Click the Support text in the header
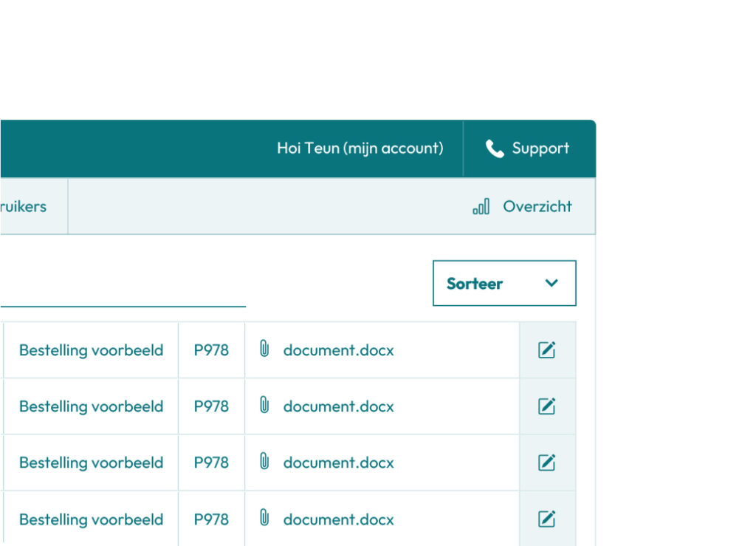This screenshot has height=546, width=756. pyautogui.click(x=540, y=149)
